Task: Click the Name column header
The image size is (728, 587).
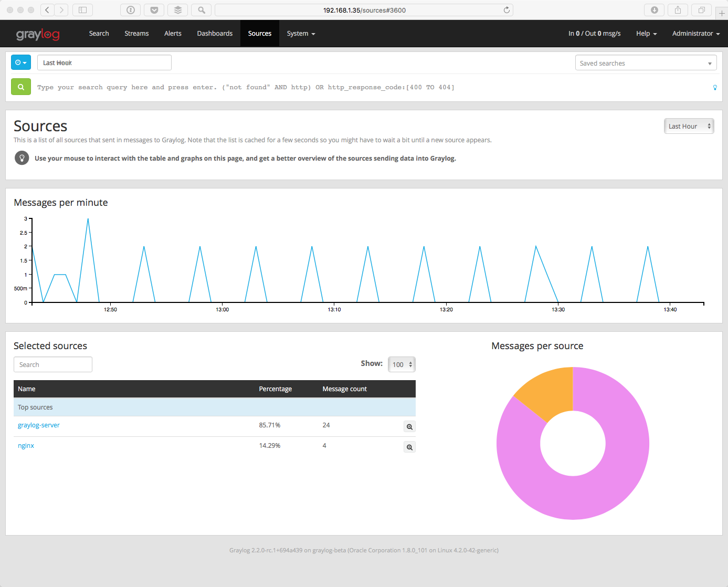Action: tap(27, 389)
